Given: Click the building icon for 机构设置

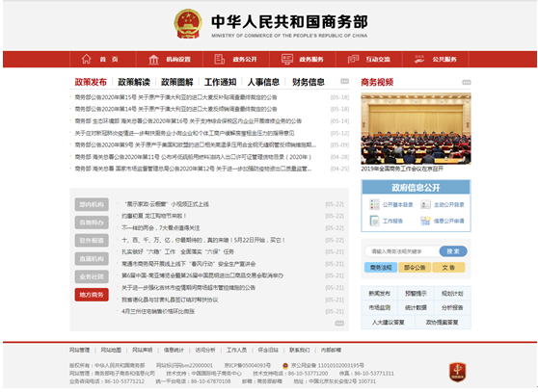Looking at the screenshot, I should (x=153, y=60).
